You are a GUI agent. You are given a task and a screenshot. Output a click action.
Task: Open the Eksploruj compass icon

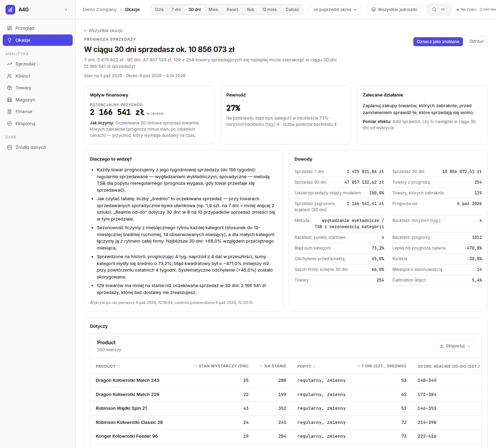(10, 124)
